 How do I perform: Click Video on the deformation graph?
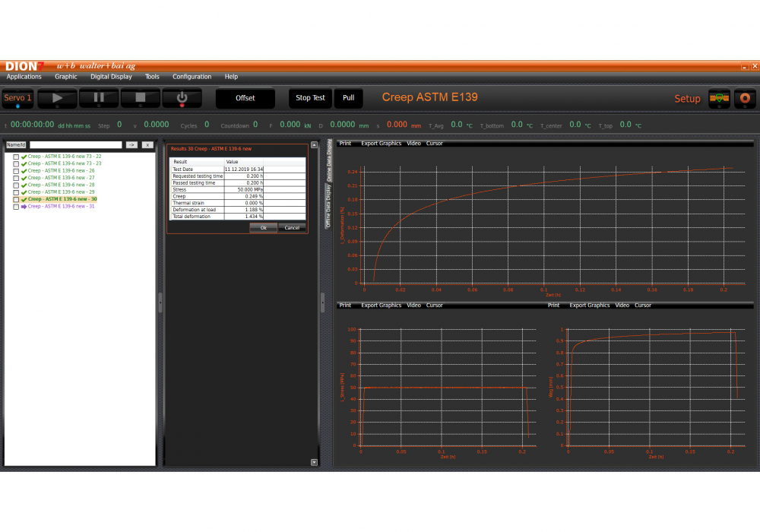(413, 144)
